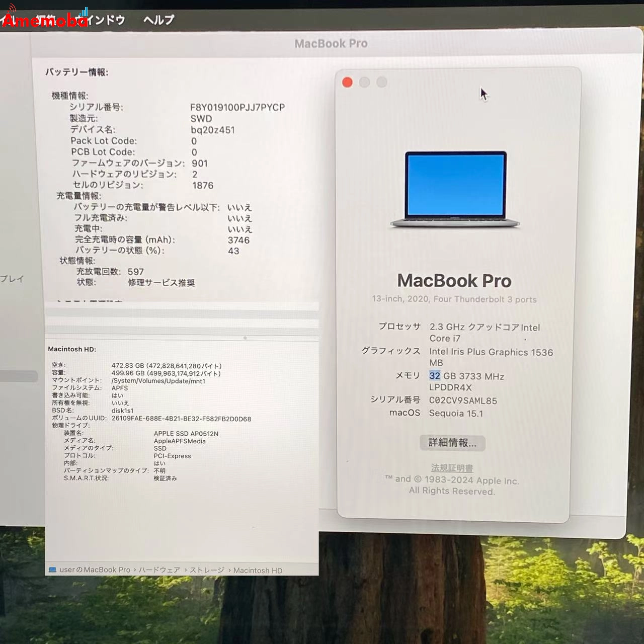Click the yellow minimize traffic light
Viewport: 644px width, 644px height.
[364, 82]
